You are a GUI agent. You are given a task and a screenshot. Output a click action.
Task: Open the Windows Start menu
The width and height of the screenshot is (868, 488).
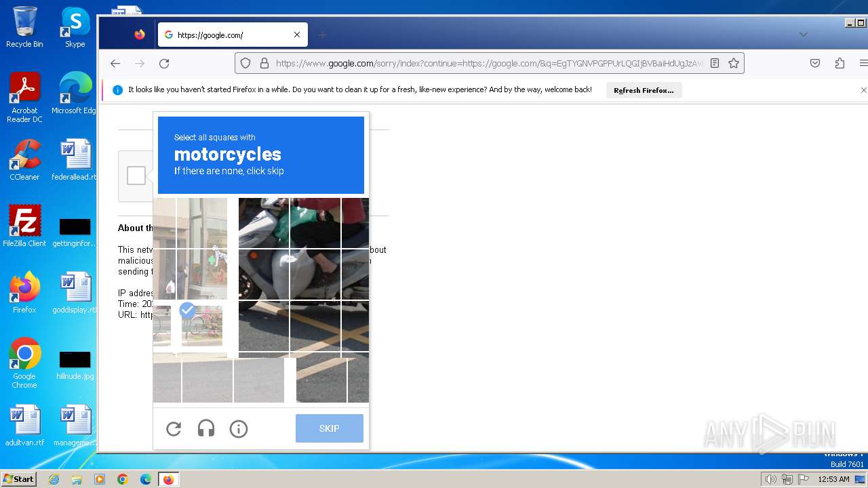[19, 479]
